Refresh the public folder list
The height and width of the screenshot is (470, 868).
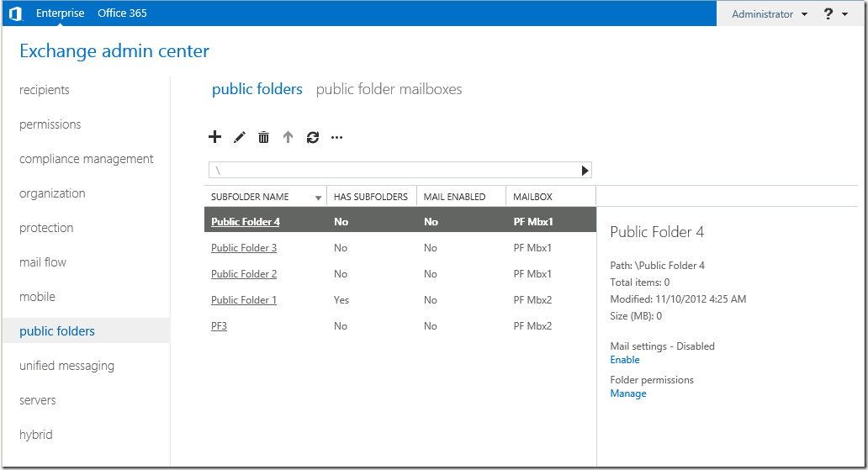point(313,137)
